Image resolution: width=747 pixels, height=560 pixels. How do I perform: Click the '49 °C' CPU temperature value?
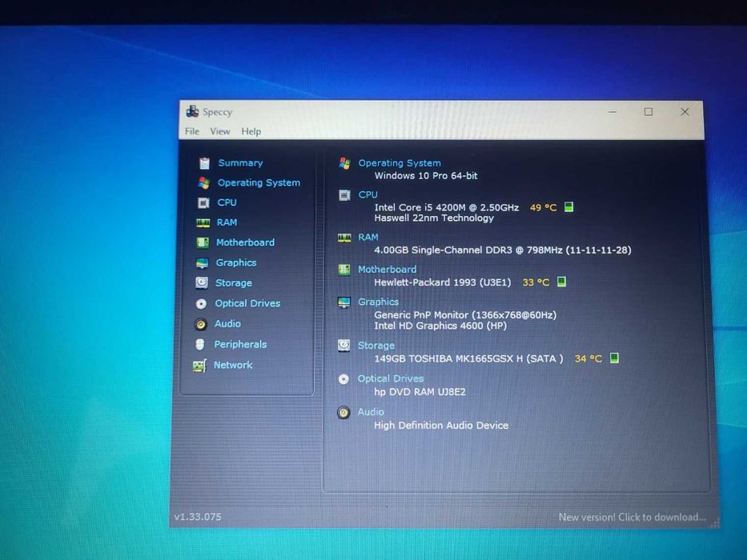(543, 208)
